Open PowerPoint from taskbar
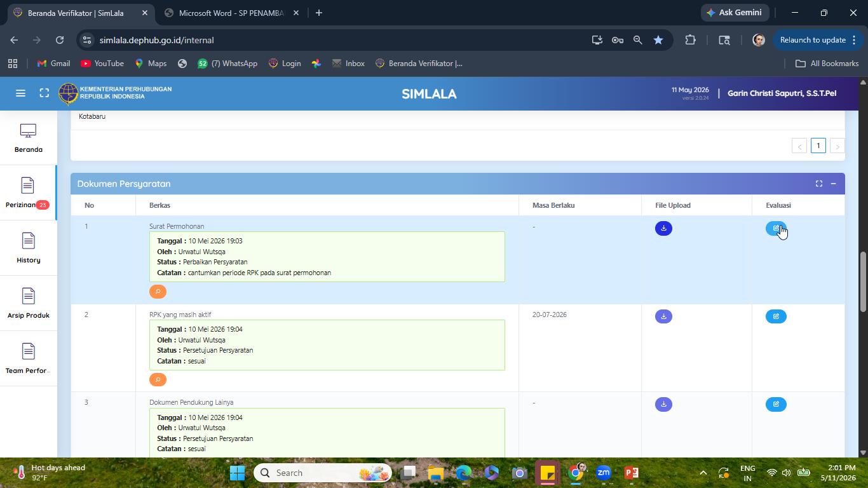868x488 pixels. (631, 473)
